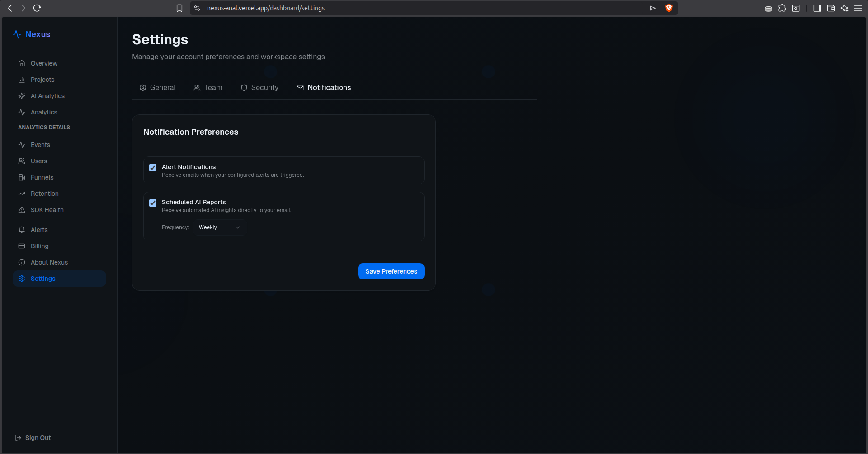This screenshot has width=868, height=454.
Task: Click the About Nexus info icon
Action: pos(22,262)
